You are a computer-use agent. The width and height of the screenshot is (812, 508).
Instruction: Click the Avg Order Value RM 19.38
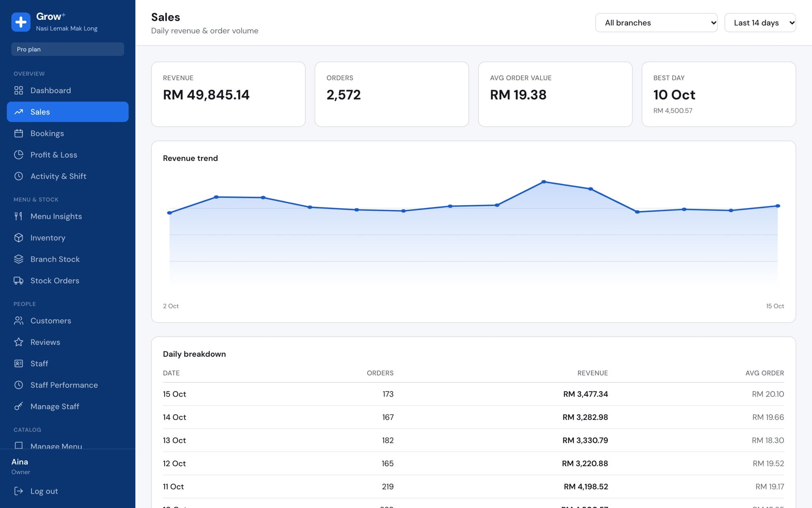coord(518,95)
